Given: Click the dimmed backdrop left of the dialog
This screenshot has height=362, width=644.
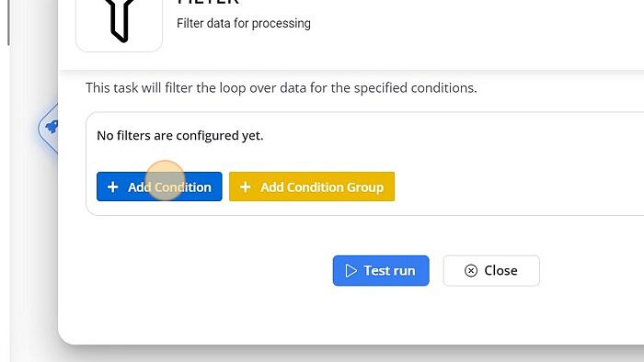Looking at the screenshot, I should [x=33, y=246].
